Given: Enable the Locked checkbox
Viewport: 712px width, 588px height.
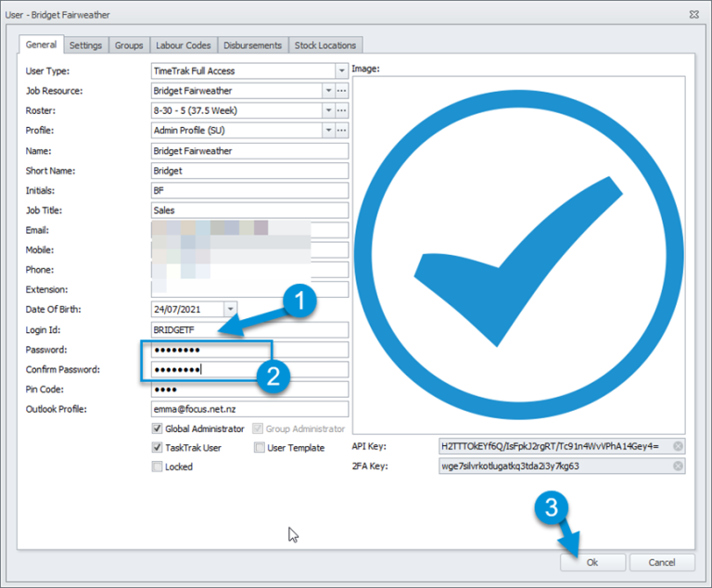Looking at the screenshot, I should 157,467.
